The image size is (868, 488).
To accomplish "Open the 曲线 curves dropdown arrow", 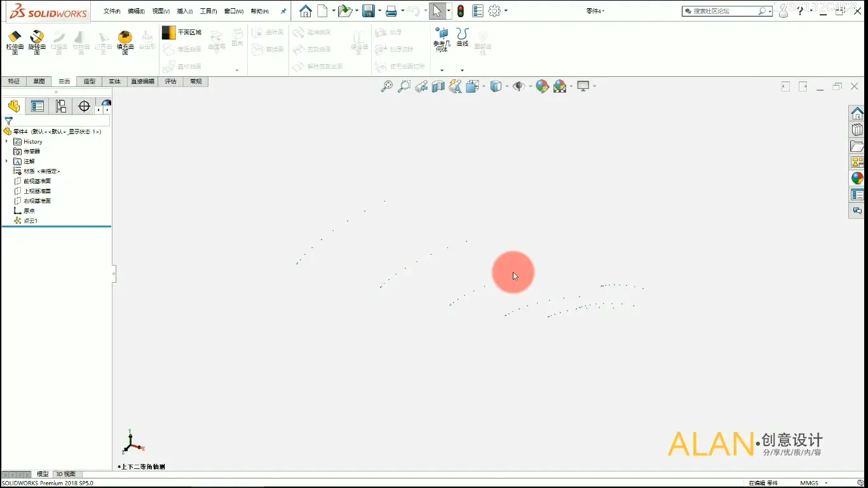I will [462, 70].
